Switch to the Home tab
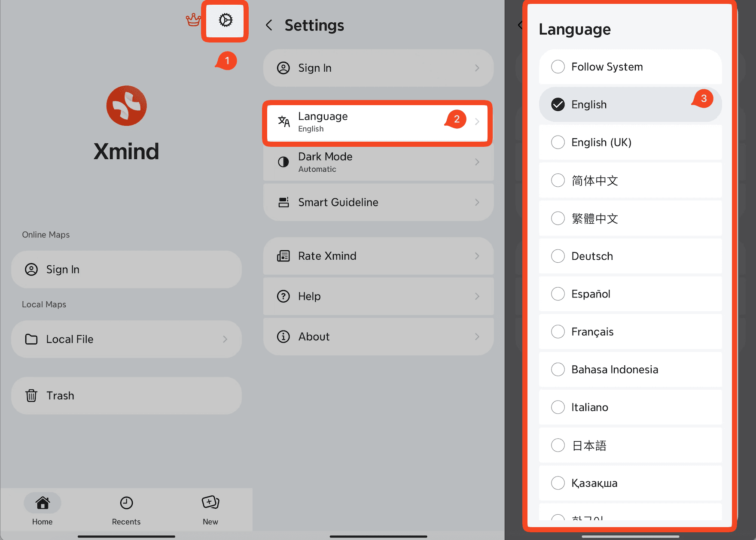Viewport: 756px width, 540px height. tap(43, 510)
